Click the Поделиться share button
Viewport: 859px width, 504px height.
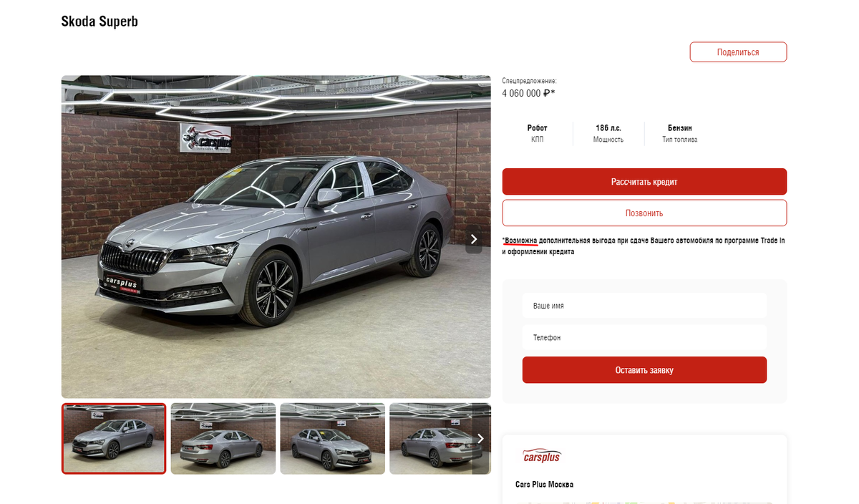coord(738,52)
